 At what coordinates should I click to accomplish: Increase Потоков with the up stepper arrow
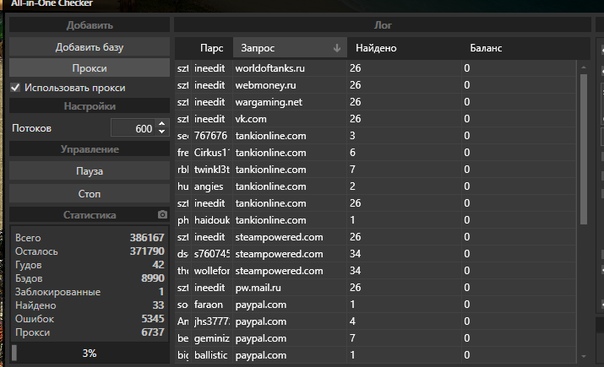(x=162, y=124)
